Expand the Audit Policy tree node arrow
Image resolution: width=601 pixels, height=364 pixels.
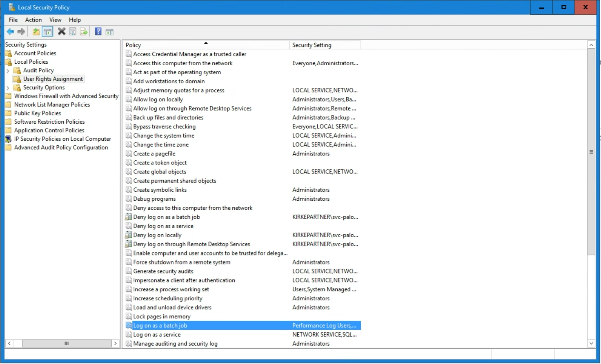[8, 71]
